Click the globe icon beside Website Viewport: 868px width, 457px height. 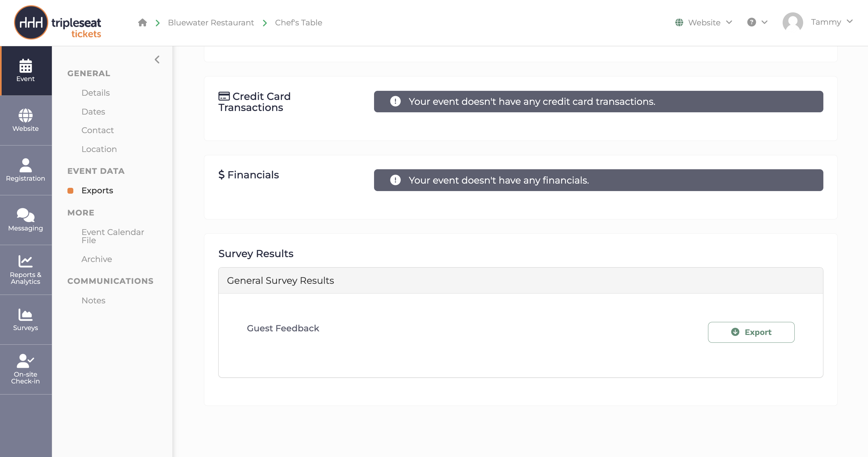(679, 22)
